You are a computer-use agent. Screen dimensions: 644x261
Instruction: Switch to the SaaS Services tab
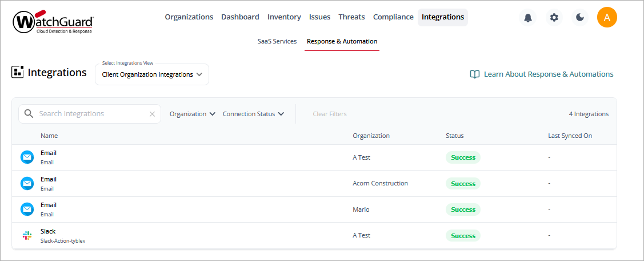pyautogui.click(x=277, y=41)
